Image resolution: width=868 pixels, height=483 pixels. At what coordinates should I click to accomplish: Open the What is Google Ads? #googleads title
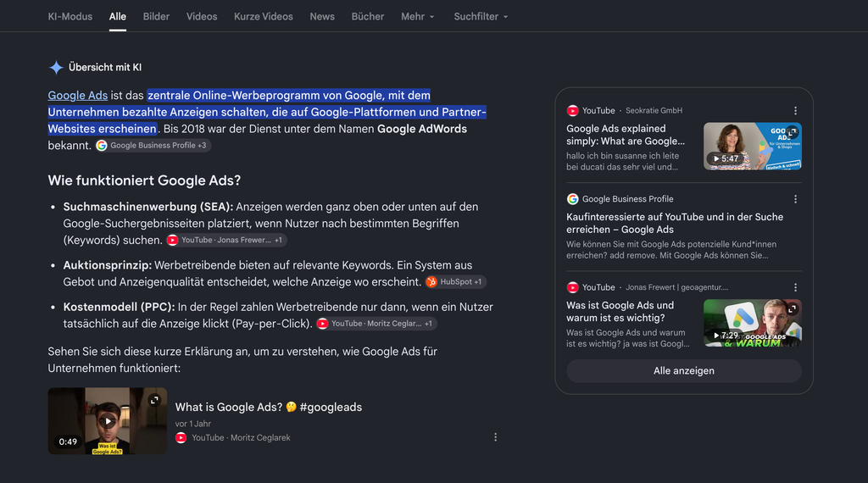click(x=269, y=408)
